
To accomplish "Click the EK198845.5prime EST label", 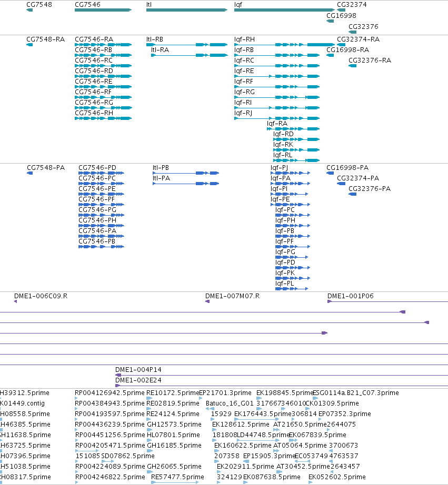I will point(285,393).
